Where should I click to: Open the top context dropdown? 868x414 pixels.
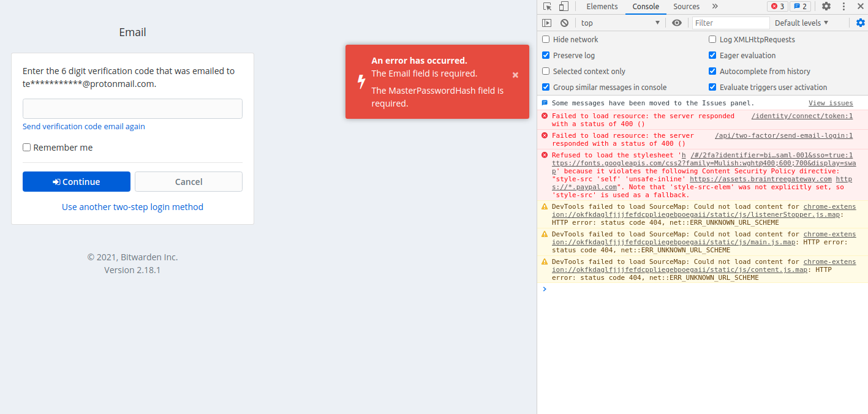(x=620, y=23)
